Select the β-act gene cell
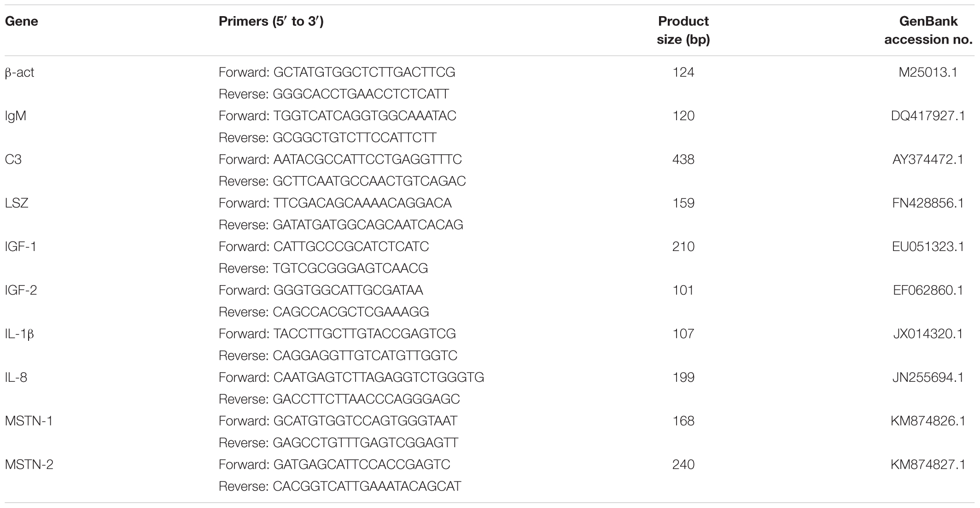Viewport: 980px width, 508px height. tap(19, 73)
